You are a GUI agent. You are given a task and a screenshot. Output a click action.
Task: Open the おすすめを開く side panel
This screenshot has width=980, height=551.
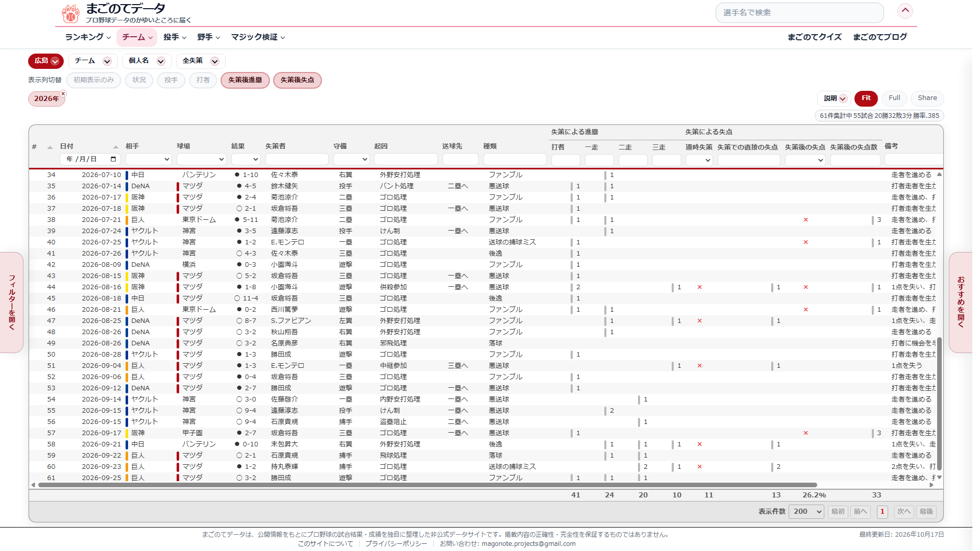coord(961,302)
